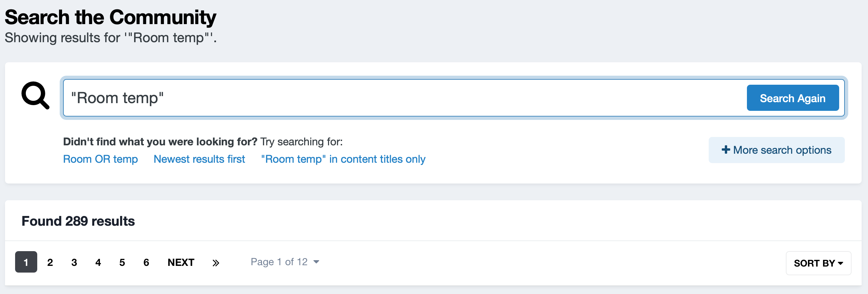The width and height of the screenshot is (868, 294).
Task: Search "Room temp" in content titles only
Action: 343,159
